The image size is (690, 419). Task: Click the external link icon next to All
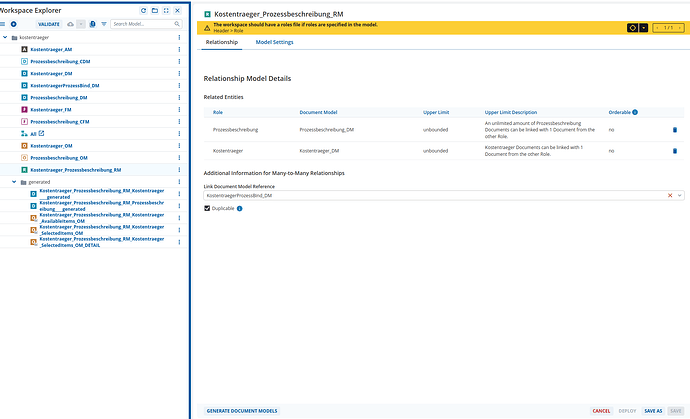(x=41, y=133)
